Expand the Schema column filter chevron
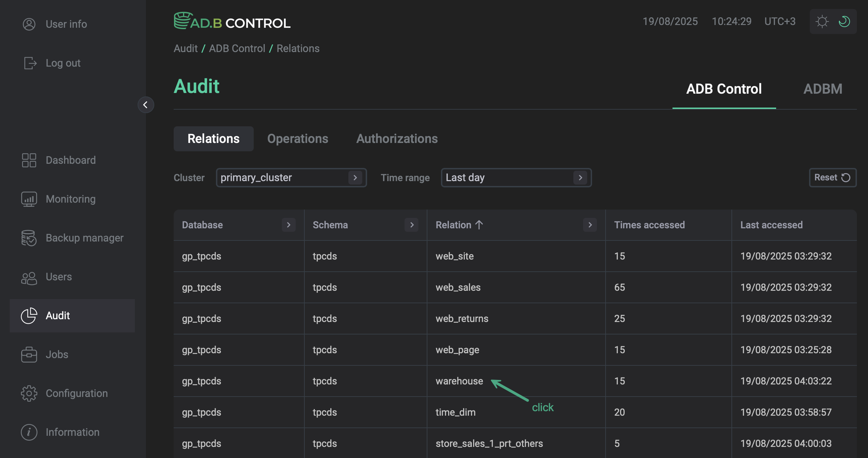Image resolution: width=868 pixels, height=458 pixels. pyautogui.click(x=411, y=225)
